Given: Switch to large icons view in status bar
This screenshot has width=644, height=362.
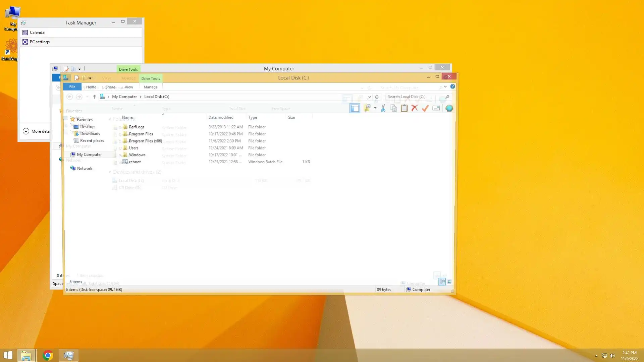Looking at the screenshot, I should click(449, 282).
